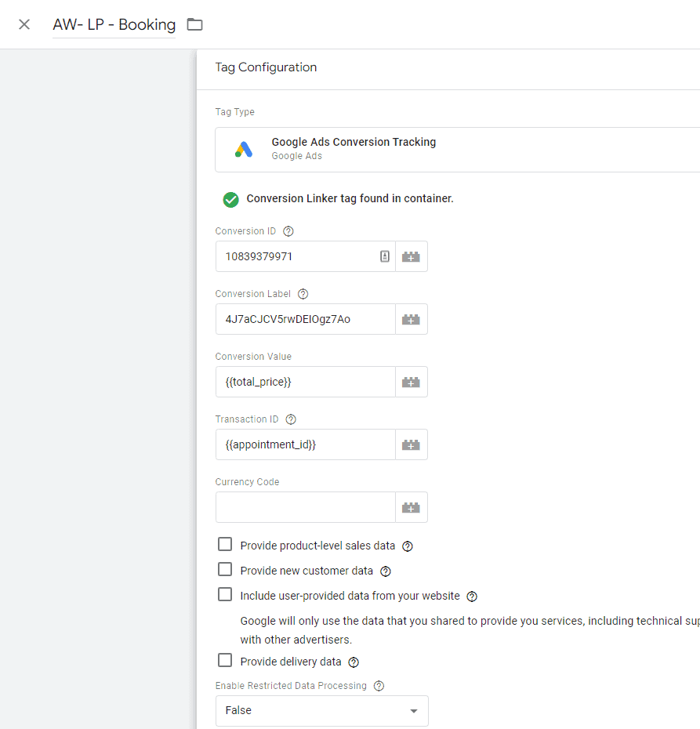Click the Google Ads tag type logo
The width and height of the screenshot is (700, 729).
[244, 147]
